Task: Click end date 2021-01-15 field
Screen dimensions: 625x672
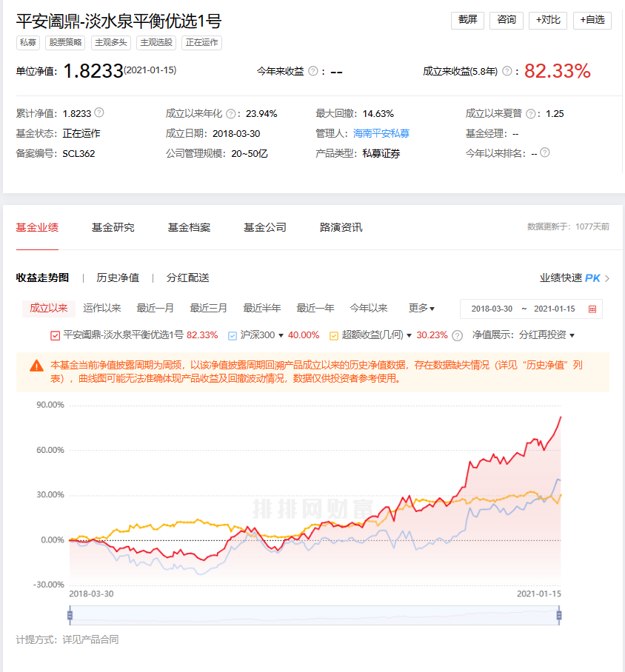Action: [x=554, y=309]
